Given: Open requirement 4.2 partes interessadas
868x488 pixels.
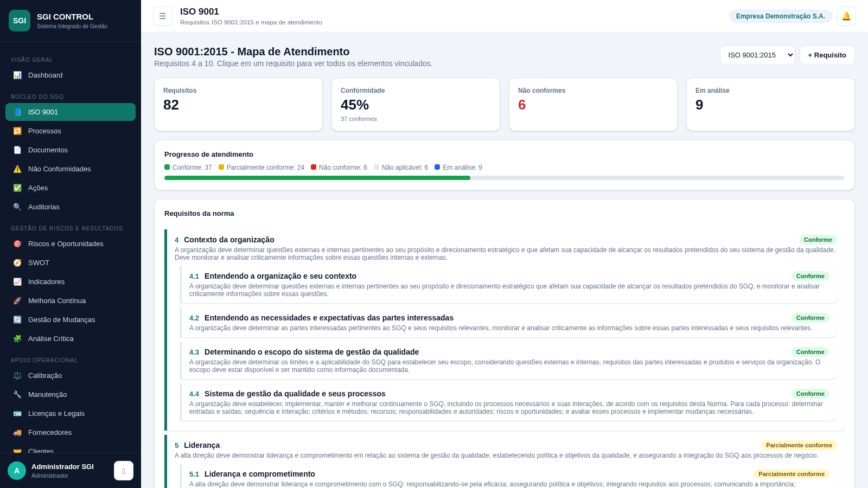Looking at the screenshot, I should (x=509, y=323).
